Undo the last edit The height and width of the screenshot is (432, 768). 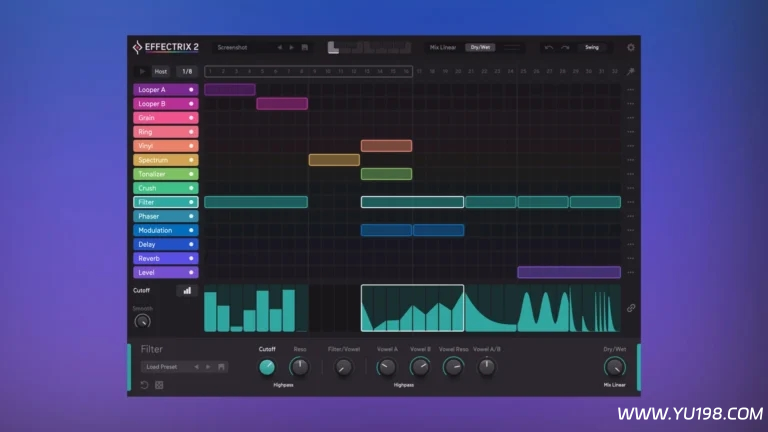(549, 48)
